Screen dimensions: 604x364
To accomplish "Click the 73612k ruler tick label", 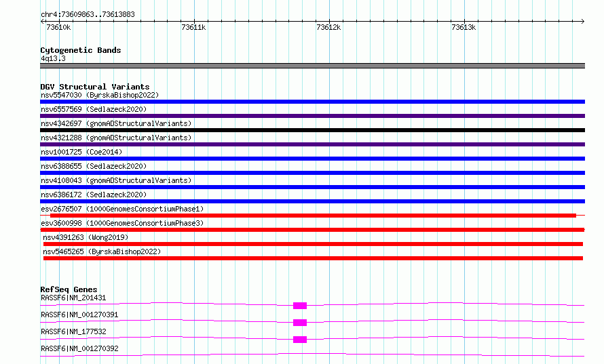I will [x=328, y=27].
